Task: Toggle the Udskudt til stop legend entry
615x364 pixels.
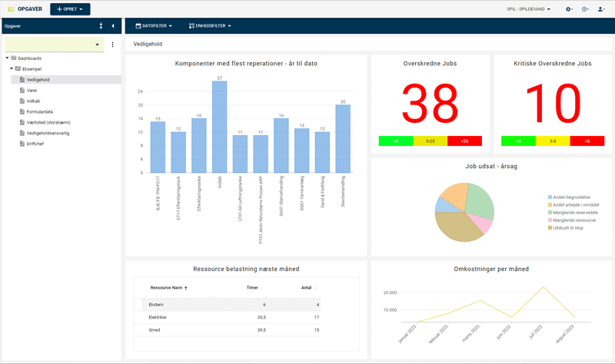Action: point(566,227)
